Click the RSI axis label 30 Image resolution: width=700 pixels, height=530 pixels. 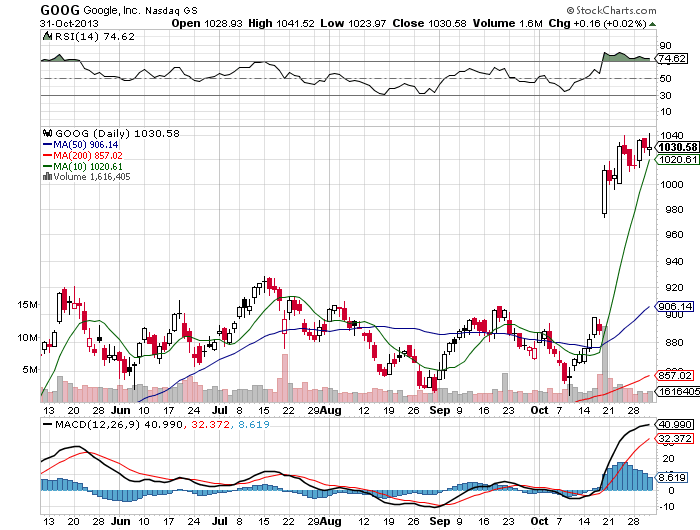tap(665, 95)
